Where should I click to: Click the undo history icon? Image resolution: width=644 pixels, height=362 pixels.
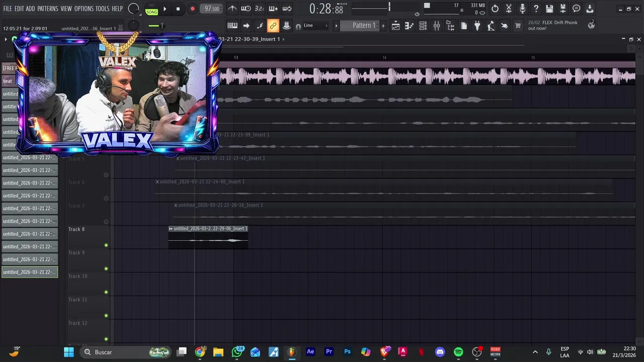495,9
